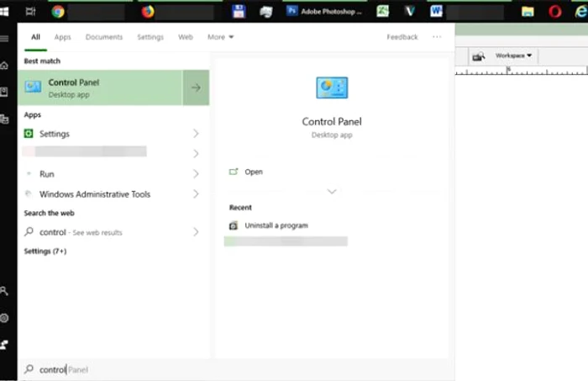Switch to Firefox in taskbar
The height and width of the screenshot is (381, 588).
point(148,12)
